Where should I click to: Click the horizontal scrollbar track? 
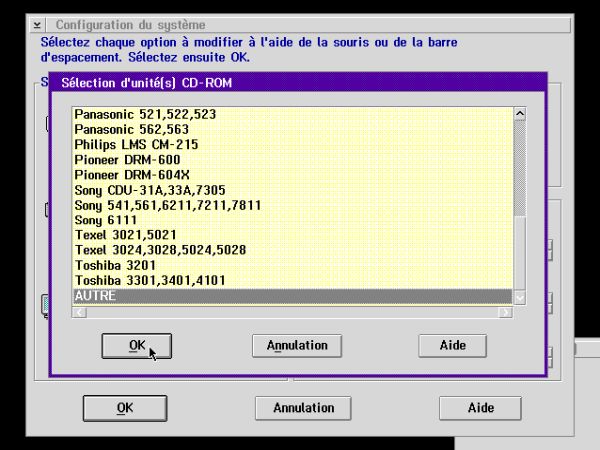click(292, 313)
